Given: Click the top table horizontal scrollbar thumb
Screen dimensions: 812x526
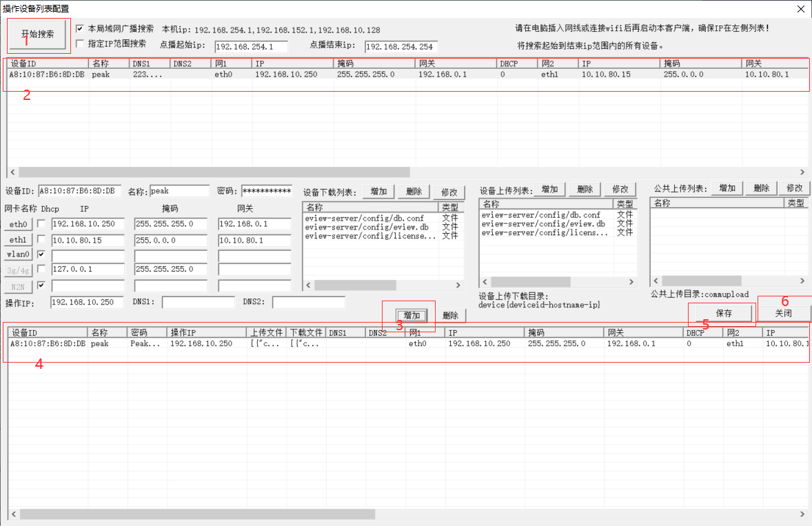Looking at the screenshot, I should click(x=214, y=172).
